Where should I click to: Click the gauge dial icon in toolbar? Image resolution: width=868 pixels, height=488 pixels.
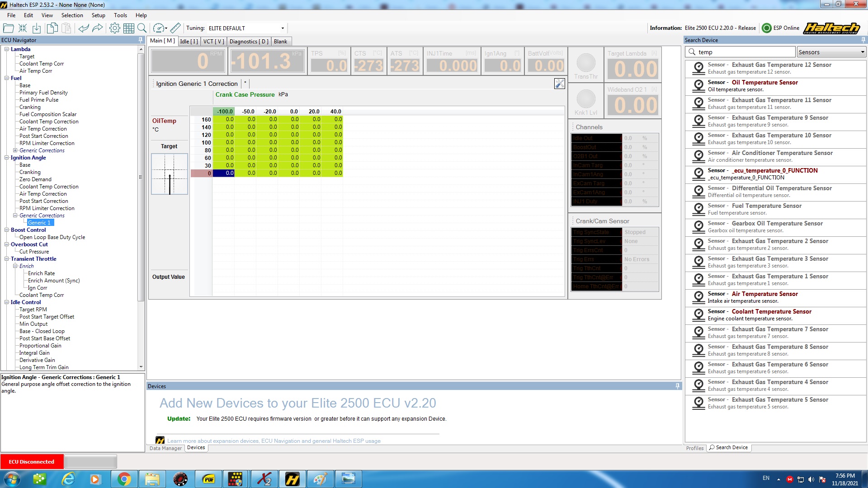point(158,28)
